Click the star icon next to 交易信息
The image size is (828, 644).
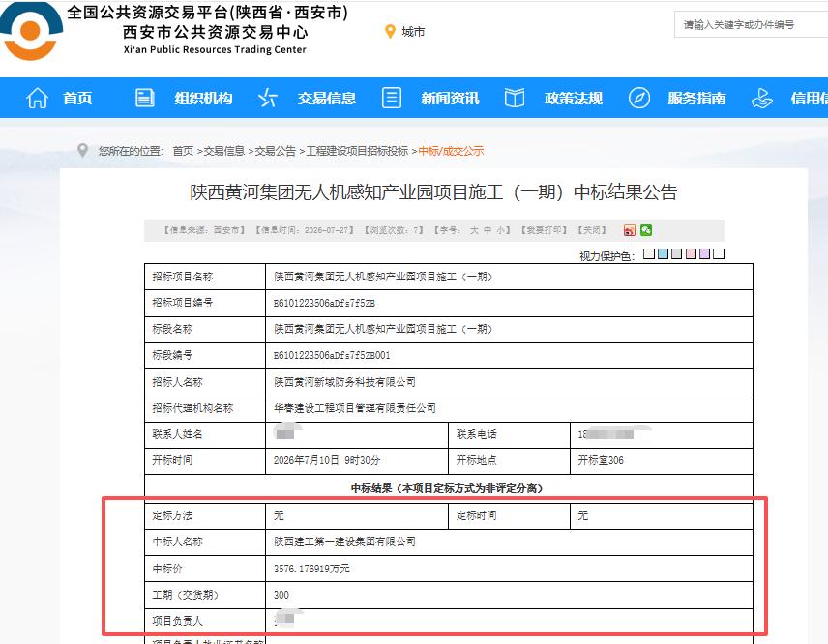point(268,99)
